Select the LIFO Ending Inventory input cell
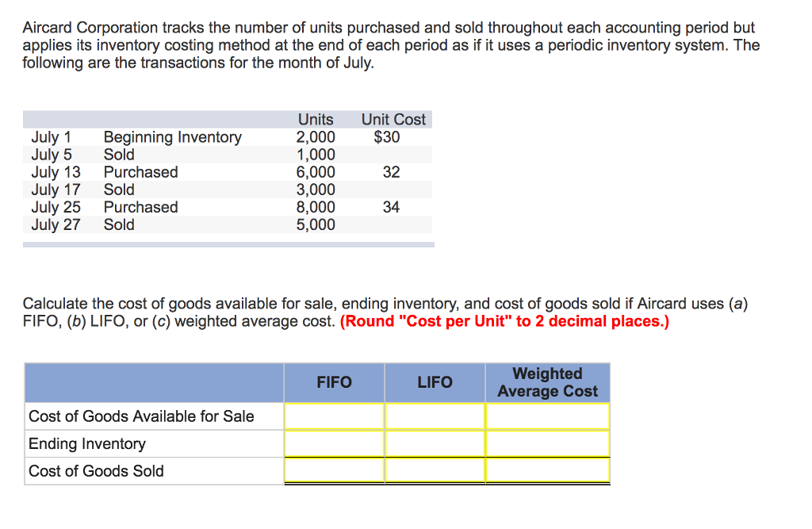 click(435, 444)
